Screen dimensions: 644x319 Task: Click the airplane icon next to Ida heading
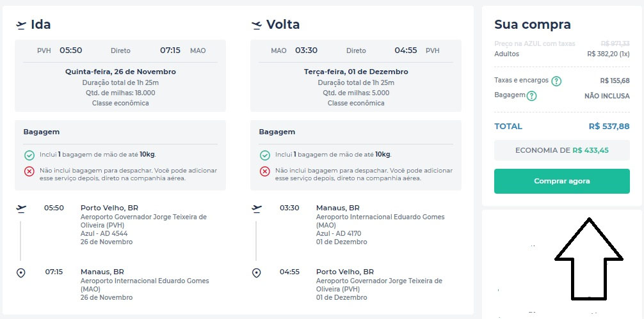point(21,25)
